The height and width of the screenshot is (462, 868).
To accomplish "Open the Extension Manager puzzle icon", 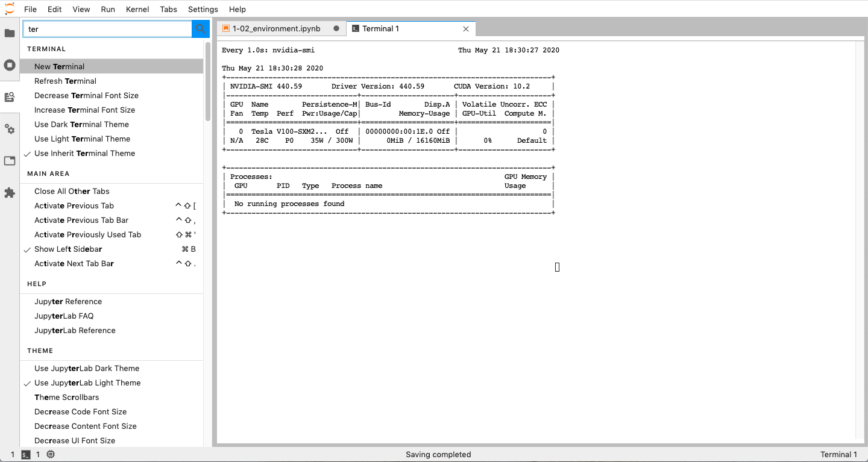I will click(x=10, y=193).
